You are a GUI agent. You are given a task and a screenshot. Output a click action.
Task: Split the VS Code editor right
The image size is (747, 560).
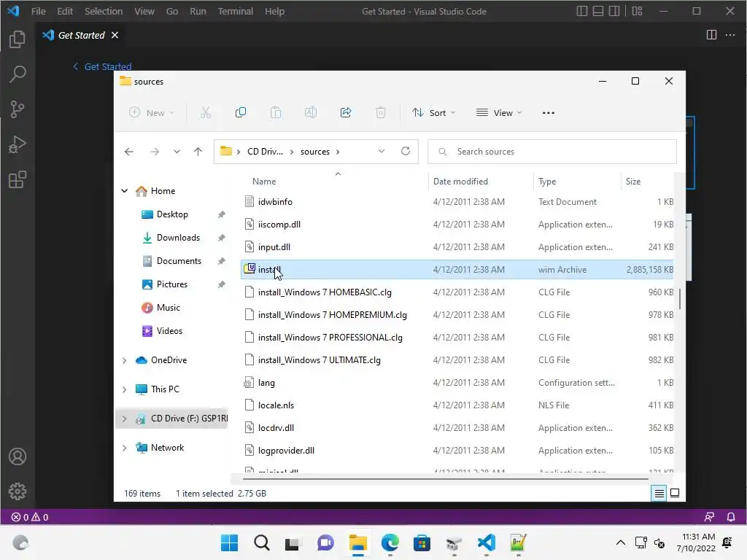tap(711, 35)
